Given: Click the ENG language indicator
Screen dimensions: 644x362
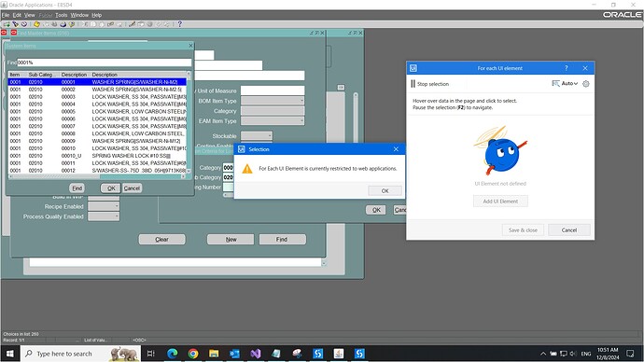Looking at the screenshot, I should pyautogui.click(x=586, y=354).
